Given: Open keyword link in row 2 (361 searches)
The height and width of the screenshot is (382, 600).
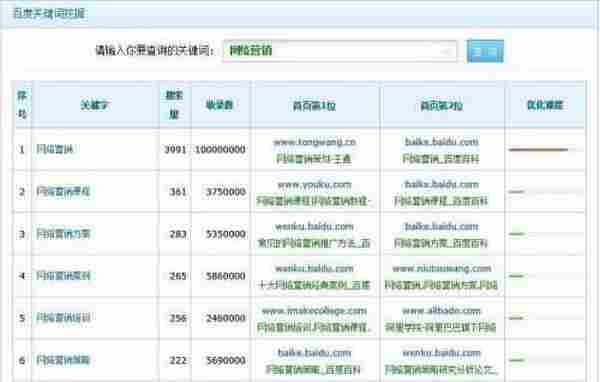Looking at the screenshot, I should pos(63,191).
